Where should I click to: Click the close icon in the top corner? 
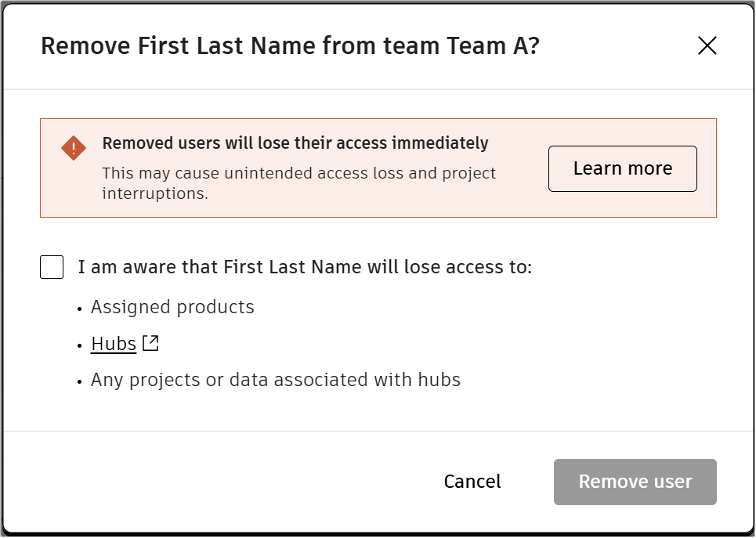click(707, 45)
